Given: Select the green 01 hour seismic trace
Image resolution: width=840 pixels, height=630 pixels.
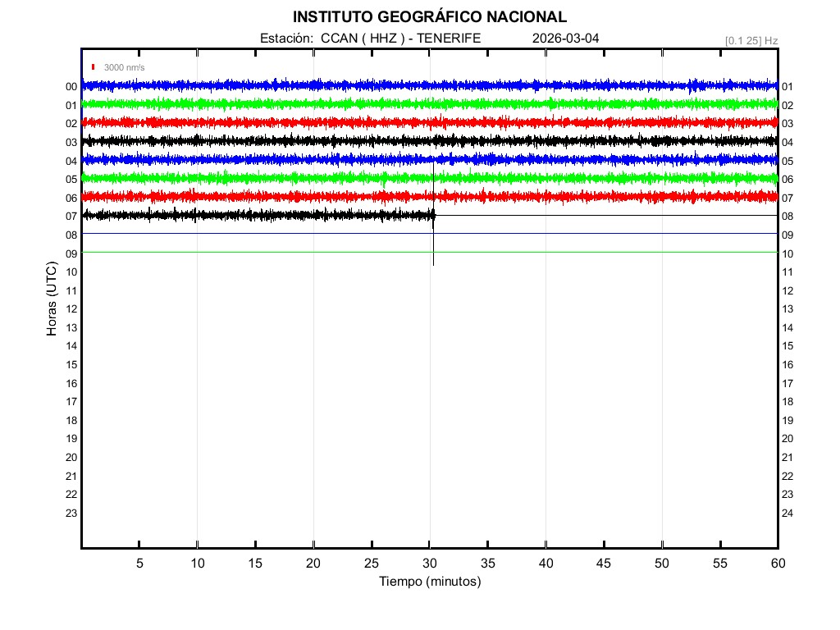Looking at the screenshot, I should 328,103.
